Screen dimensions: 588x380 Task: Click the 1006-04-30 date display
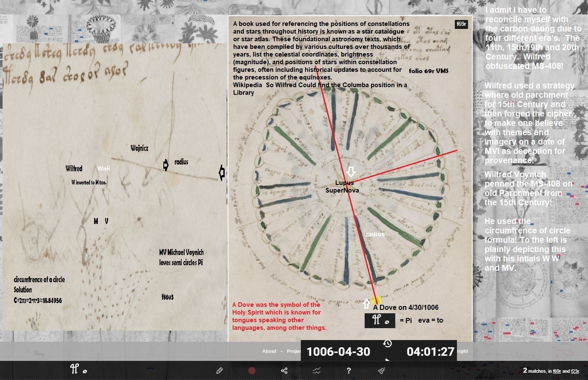coord(338,352)
